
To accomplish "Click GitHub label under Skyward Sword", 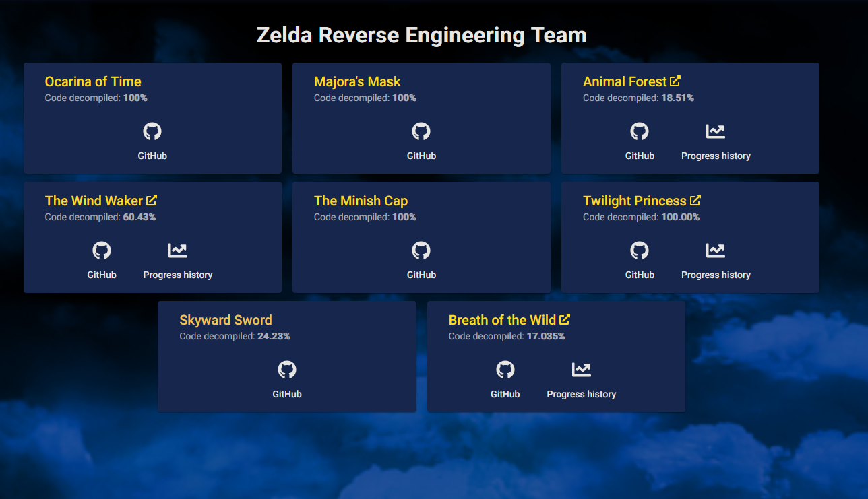I will point(287,394).
